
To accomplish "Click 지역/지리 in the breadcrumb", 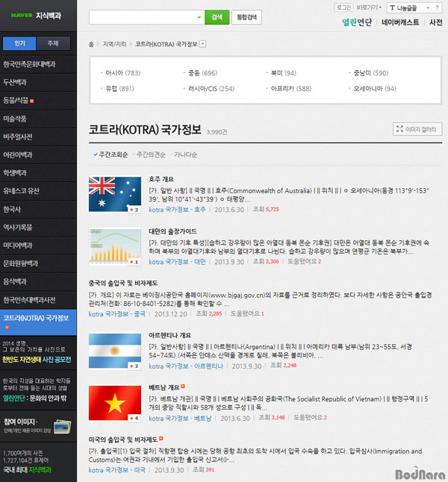I will pos(114,44).
